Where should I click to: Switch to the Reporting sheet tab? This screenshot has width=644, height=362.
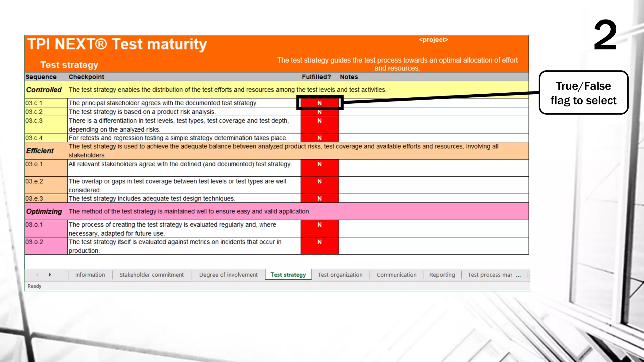pyautogui.click(x=442, y=275)
